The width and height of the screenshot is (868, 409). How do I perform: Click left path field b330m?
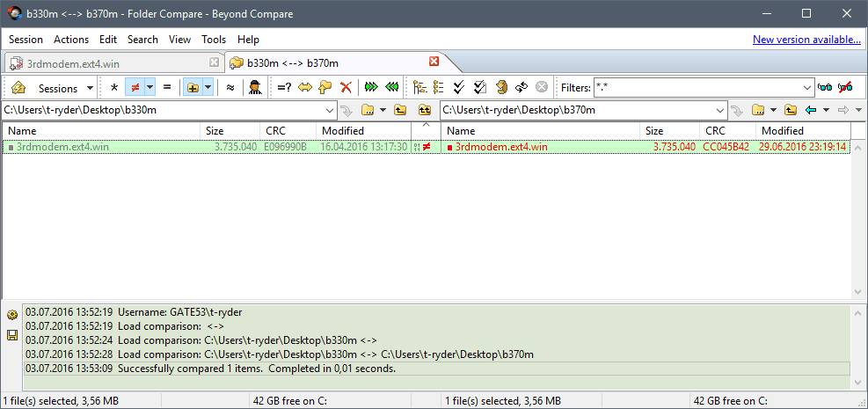coord(164,110)
